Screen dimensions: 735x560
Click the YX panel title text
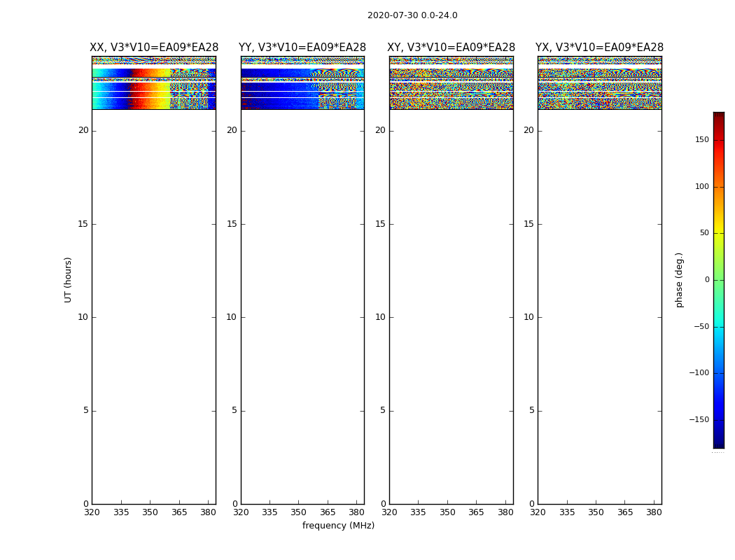pyautogui.click(x=599, y=48)
